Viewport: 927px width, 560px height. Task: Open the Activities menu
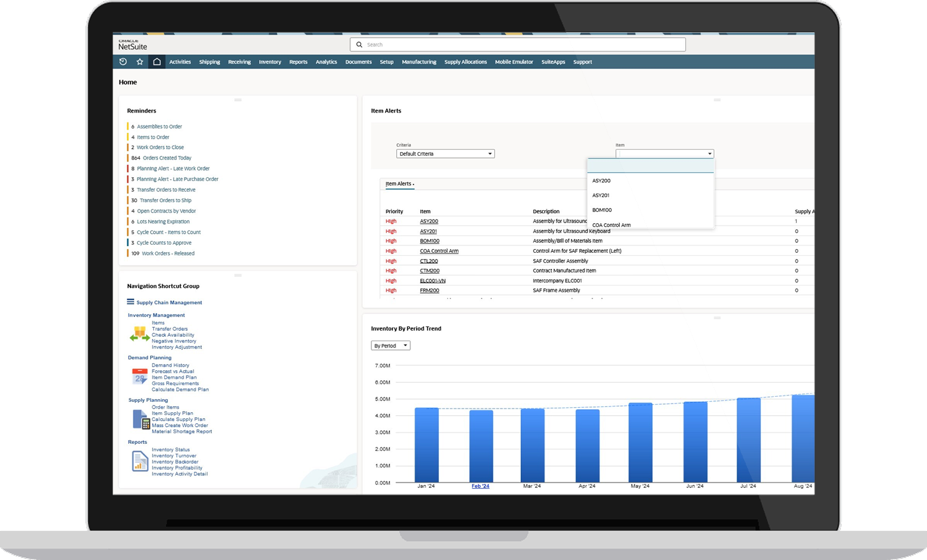click(x=180, y=62)
